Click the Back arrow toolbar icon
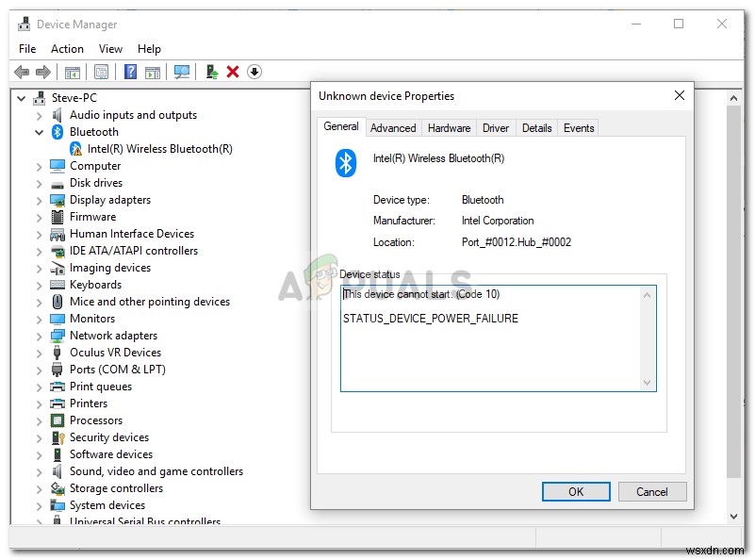Viewport: 755px width, 560px height. click(22, 73)
